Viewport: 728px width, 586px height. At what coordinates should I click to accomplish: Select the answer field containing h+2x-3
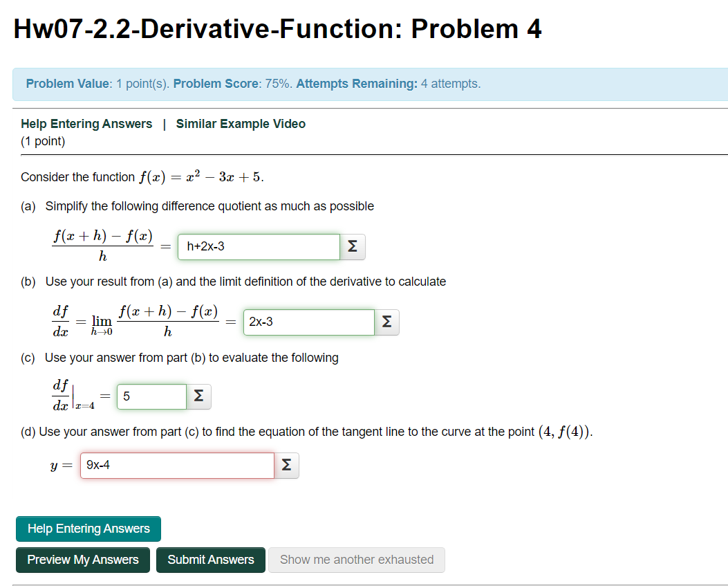click(259, 247)
